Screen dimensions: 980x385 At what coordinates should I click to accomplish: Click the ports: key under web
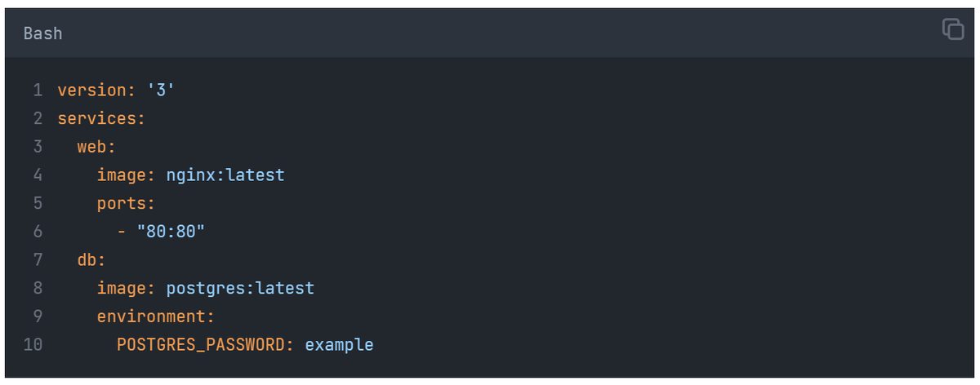point(127,203)
